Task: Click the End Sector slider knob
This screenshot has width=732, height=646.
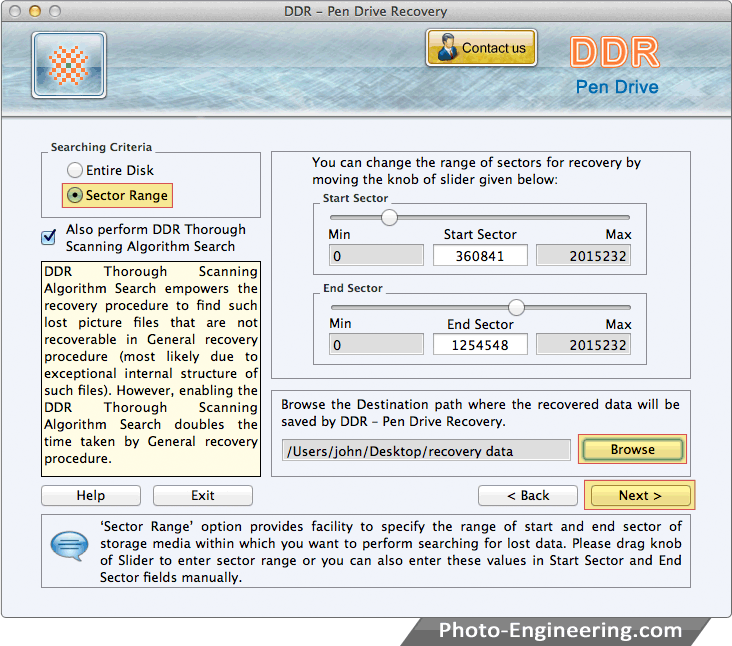Action: (516, 307)
